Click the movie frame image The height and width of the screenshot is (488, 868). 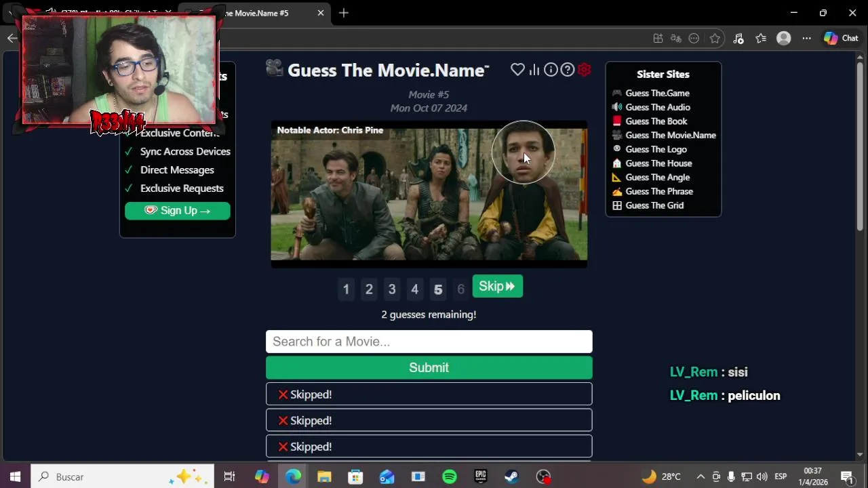pos(429,195)
